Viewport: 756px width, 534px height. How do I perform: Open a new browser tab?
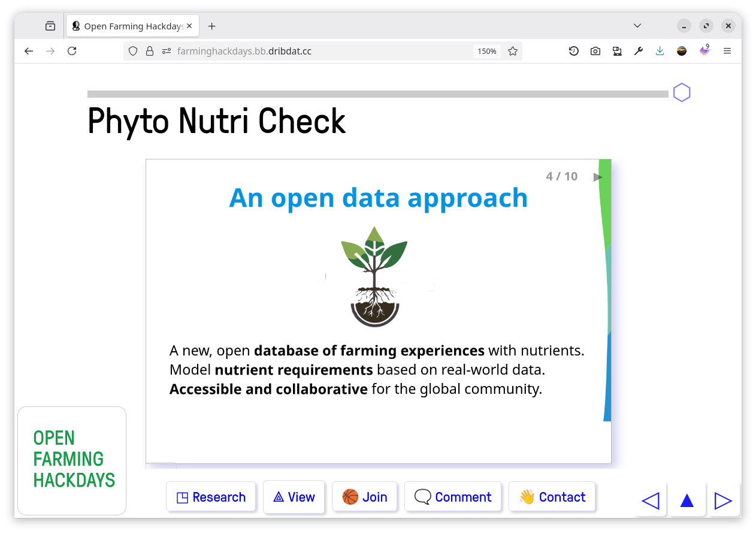(x=211, y=26)
